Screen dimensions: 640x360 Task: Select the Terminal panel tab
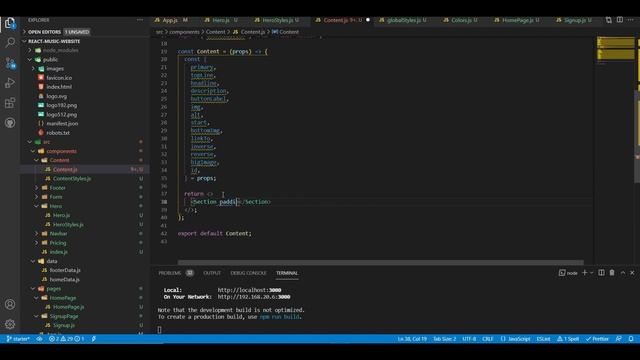tap(287, 273)
